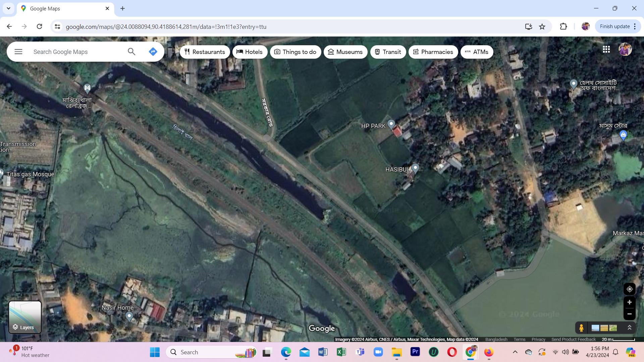Viewport: 644px width, 362px height.
Task: Filter map by Restaurants
Action: pos(205,52)
